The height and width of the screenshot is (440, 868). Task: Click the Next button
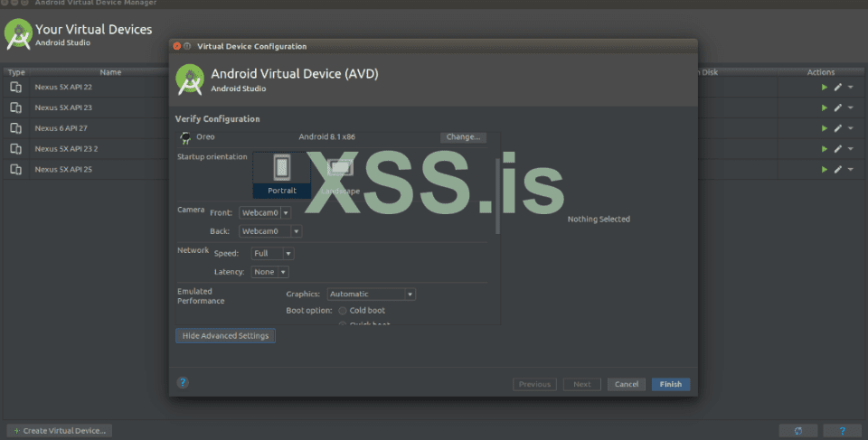(x=581, y=384)
